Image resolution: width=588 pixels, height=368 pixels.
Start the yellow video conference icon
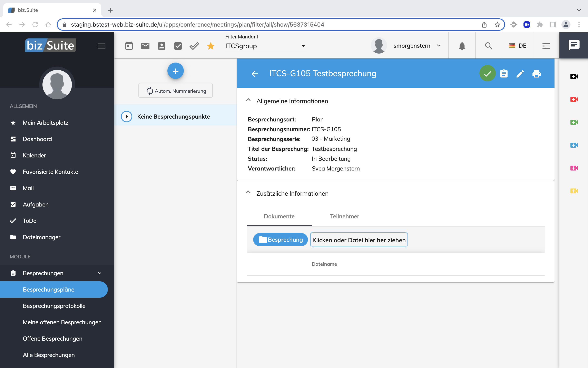click(574, 191)
